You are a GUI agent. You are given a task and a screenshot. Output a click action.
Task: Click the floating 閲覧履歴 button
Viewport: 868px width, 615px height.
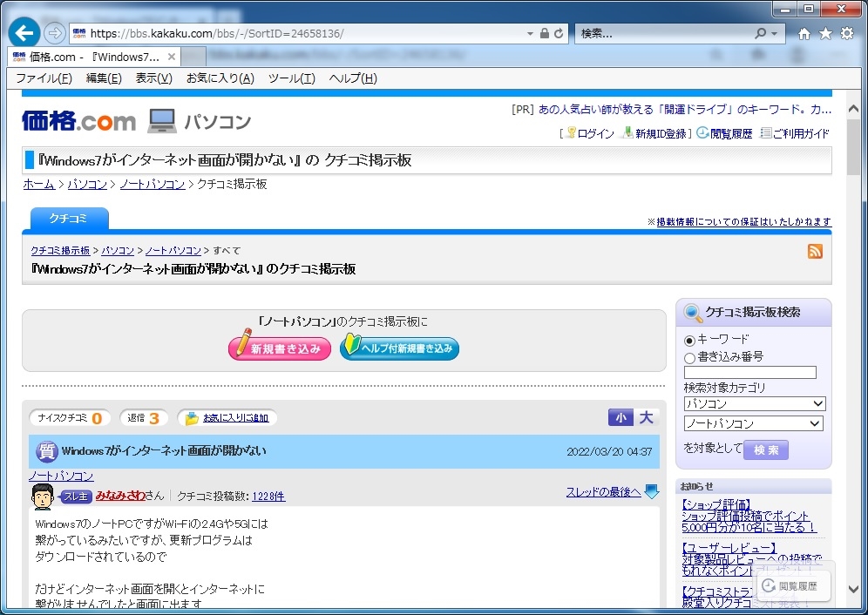(x=793, y=585)
